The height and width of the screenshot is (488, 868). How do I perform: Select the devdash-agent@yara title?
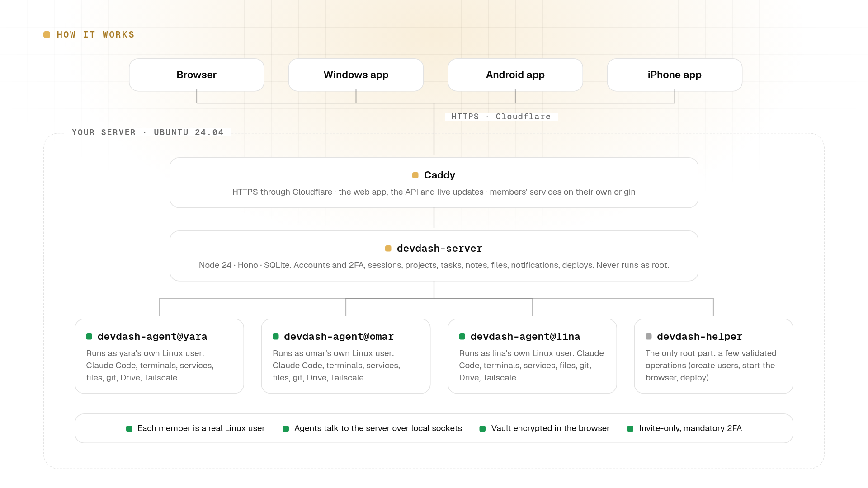[152, 337]
